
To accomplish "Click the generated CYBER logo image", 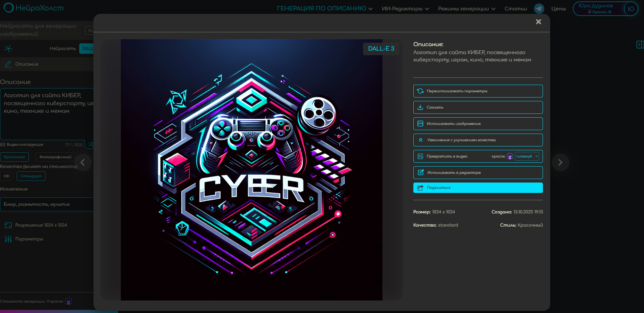I will coord(251,170).
